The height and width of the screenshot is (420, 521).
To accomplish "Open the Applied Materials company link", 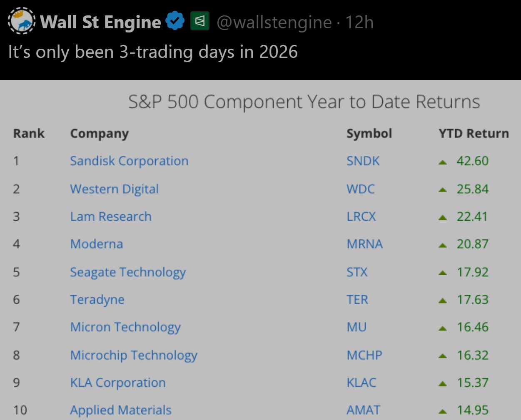I will (121, 410).
